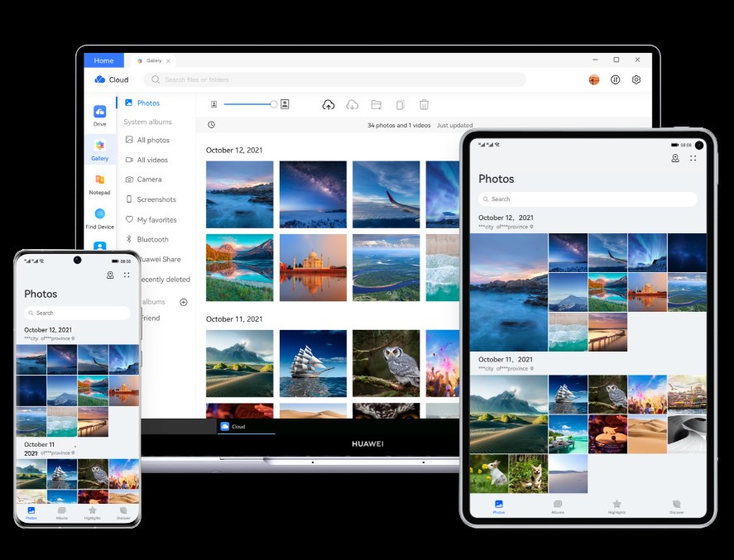This screenshot has width=734, height=560.
Task: Open the Taj Mahal photo thumbnail
Action: [313, 267]
